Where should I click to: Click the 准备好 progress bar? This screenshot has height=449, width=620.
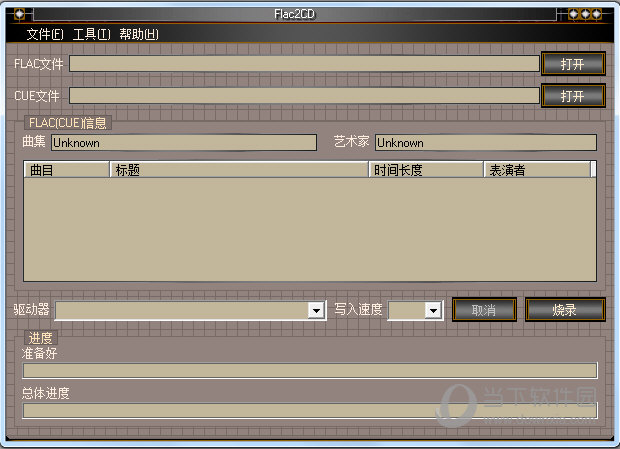pos(310,371)
